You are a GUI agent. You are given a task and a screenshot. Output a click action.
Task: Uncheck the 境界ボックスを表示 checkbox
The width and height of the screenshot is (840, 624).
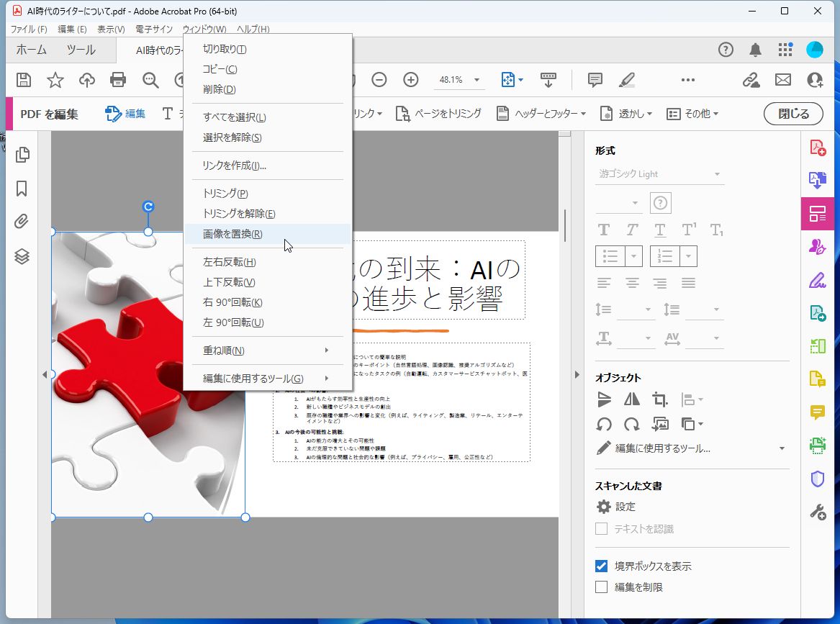[x=601, y=566]
